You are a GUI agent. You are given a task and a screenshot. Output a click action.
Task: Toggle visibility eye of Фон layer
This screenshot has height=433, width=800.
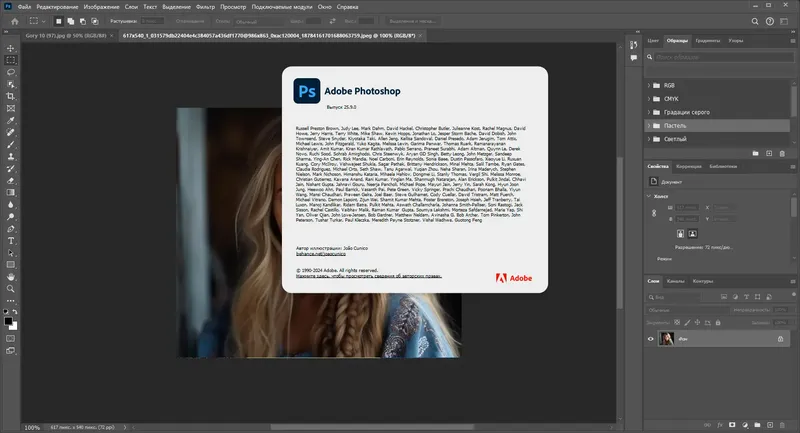coord(651,339)
